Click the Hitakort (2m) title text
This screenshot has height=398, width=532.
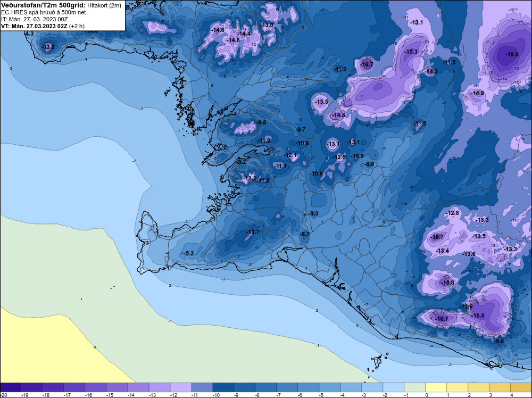point(104,5)
